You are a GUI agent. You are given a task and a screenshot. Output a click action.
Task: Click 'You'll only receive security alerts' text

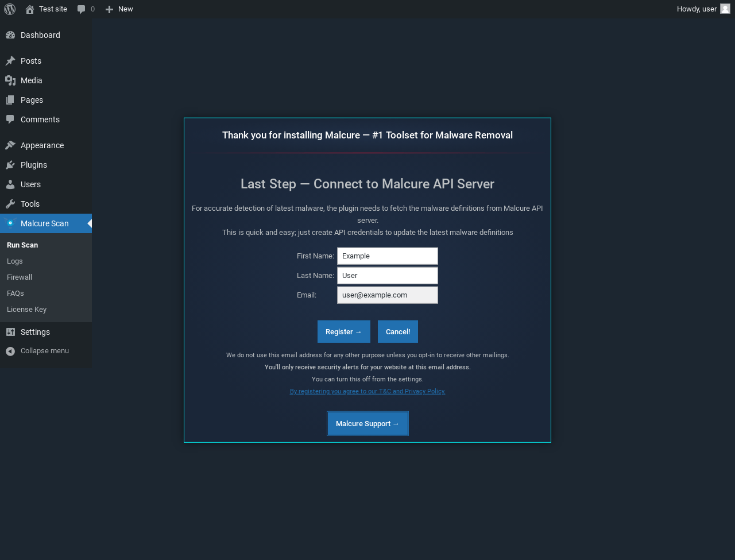point(367,368)
